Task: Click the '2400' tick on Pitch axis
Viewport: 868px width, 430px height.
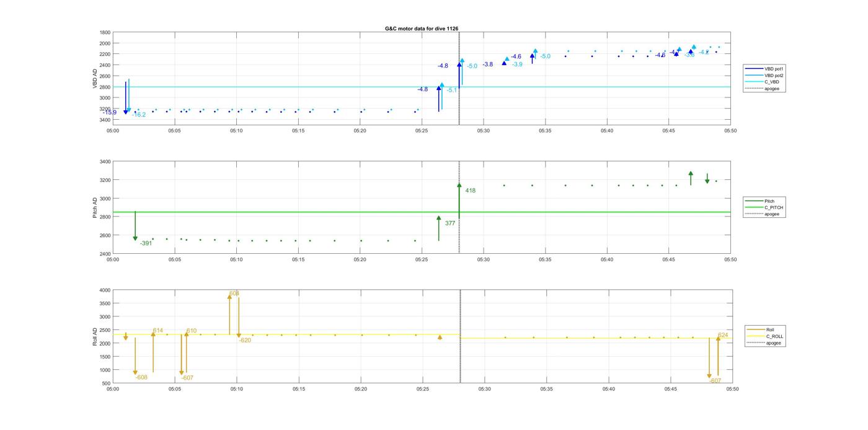Action: tap(105, 254)
